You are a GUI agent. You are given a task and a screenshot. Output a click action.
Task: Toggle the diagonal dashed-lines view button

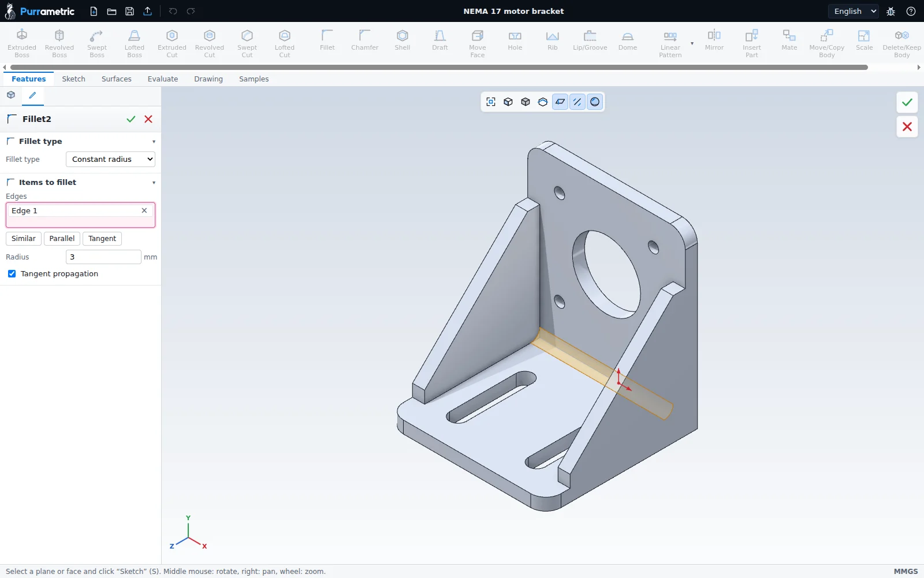pos(577,102)
